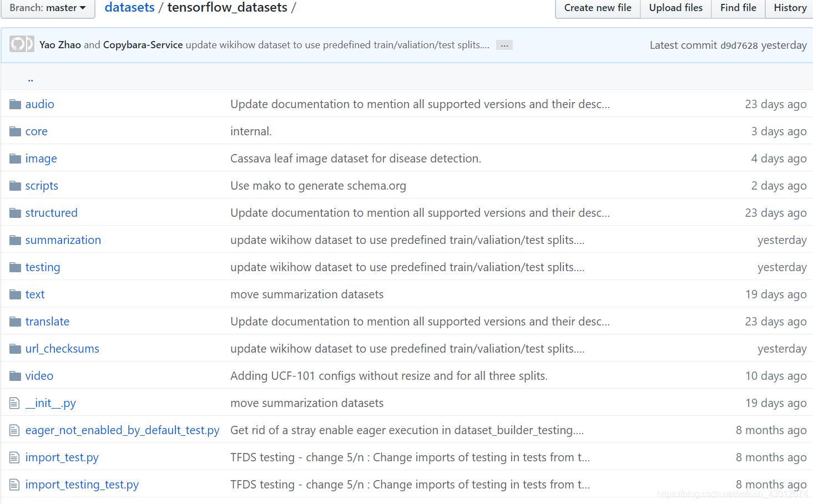This screenshot has width=813, height=504.
Task: Click the Find file button
Action: [x=738, y=8]
